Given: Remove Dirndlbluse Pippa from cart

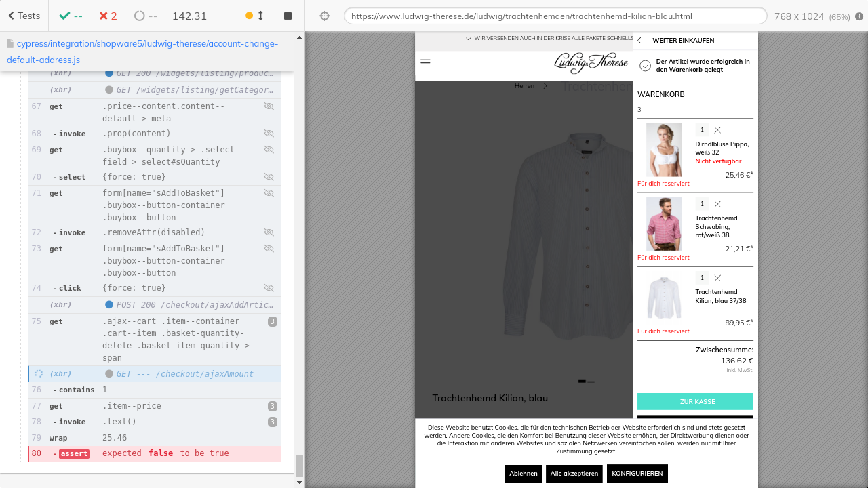Looking at the screenshot, I should [717, 129].
